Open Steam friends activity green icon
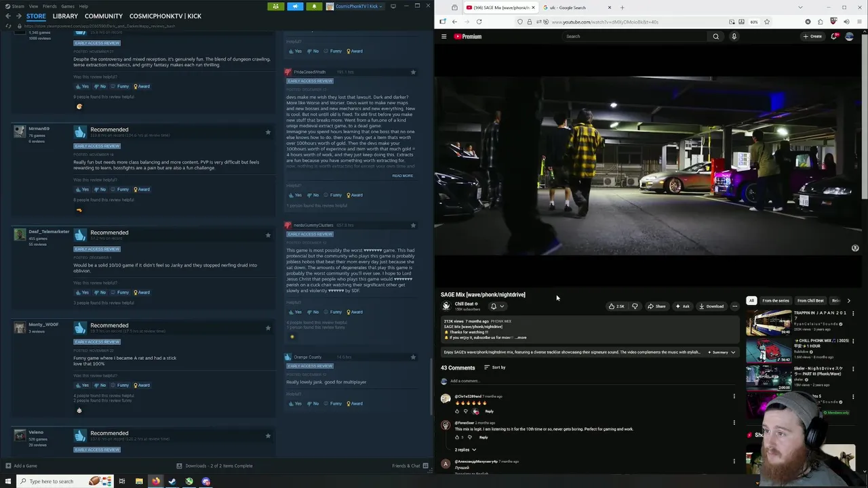Viewport: 868px width, 488px height. tap(275, 6)
